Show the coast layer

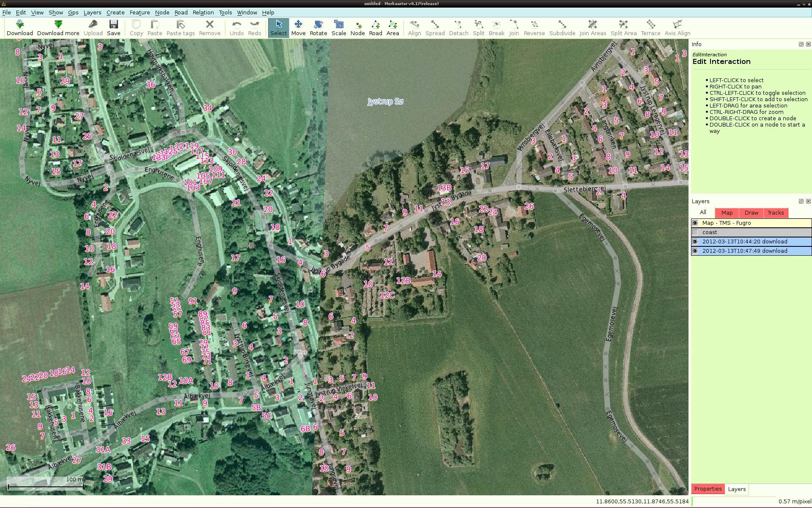695,232
